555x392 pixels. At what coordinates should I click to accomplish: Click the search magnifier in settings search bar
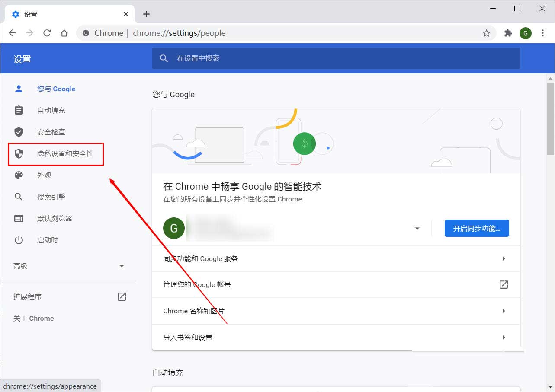click(x=164, y=58)
